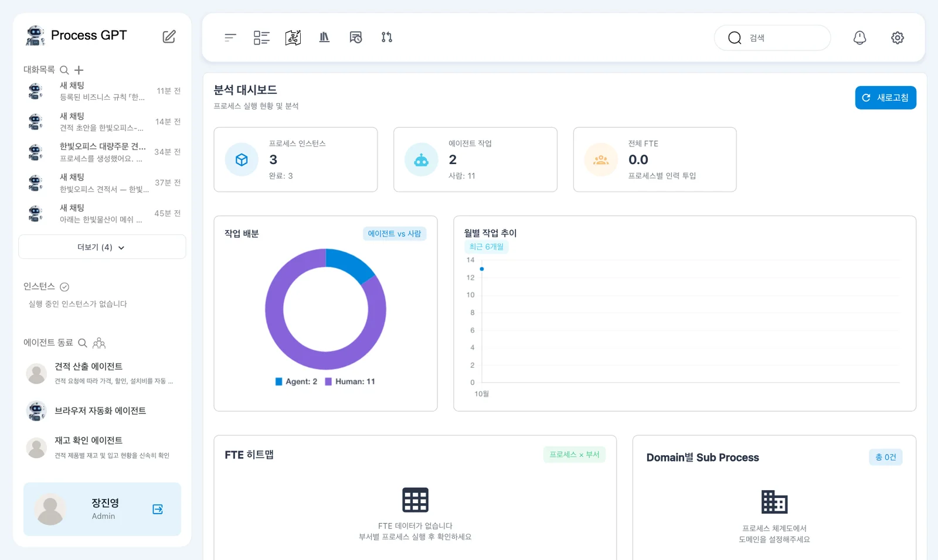Screen dimensions: 938x560
Task: Search the conversation list
Action: (64, 70)
